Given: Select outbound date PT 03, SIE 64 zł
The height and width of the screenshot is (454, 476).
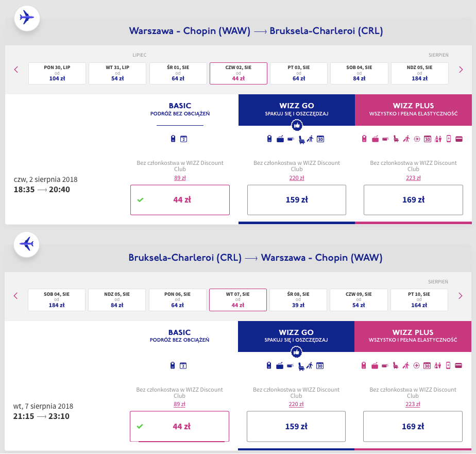Looking at the screenshot, I should pos(299,73).
